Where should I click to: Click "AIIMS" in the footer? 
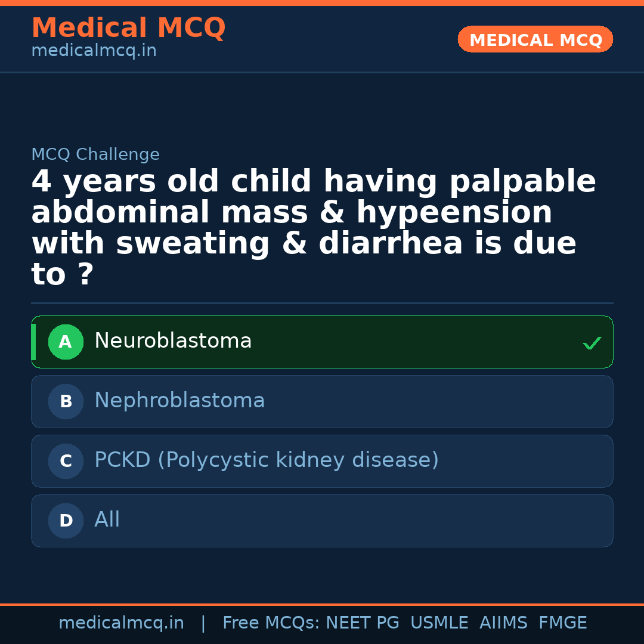(503, 623)
